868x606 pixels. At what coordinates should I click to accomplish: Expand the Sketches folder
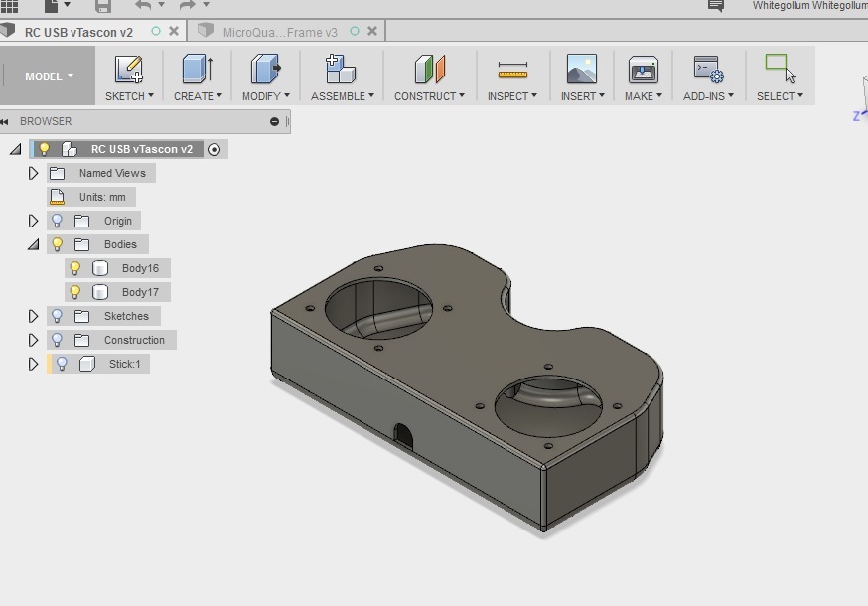click(33, 315)
